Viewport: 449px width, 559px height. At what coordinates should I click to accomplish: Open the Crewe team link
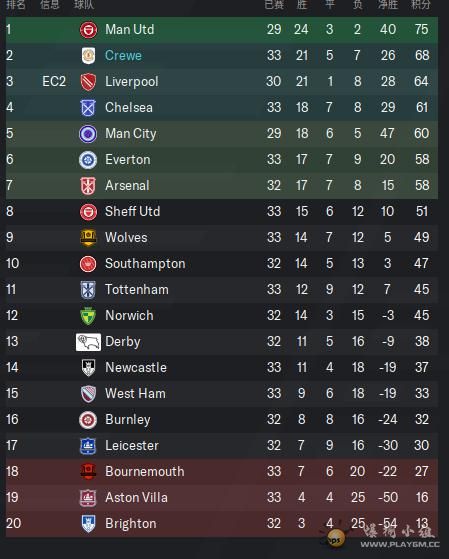(x=123, y=56)
